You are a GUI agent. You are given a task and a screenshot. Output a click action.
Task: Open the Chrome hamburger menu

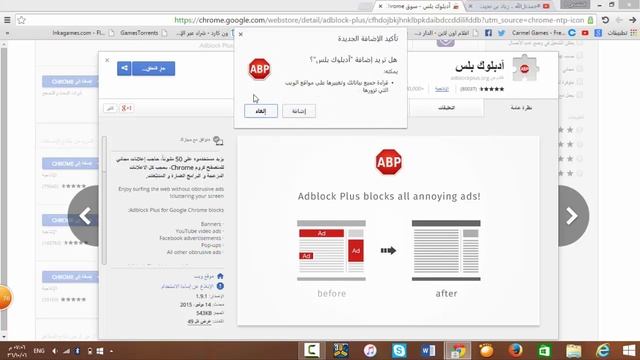tap(7, 20)
